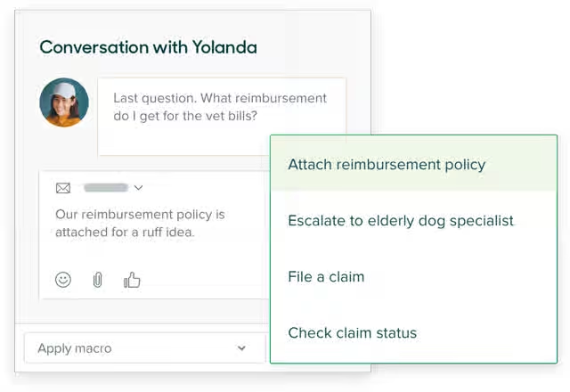The height and width of the screenshot is (392, 570).
Task: Choose Escalate to elderly dog specialist
Action: coord(413,220)
